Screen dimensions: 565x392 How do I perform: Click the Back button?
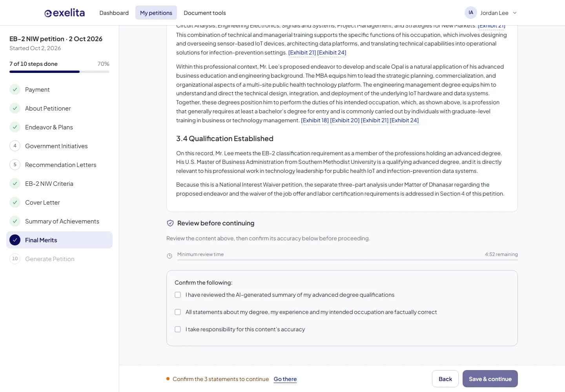coord(445,379)
